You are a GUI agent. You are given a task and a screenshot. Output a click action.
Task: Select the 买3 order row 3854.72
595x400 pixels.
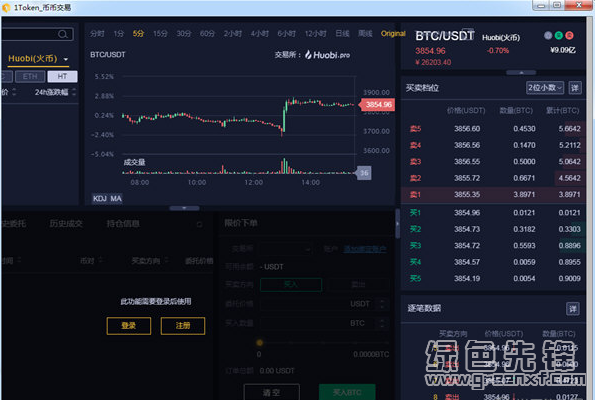pos(493,246)
